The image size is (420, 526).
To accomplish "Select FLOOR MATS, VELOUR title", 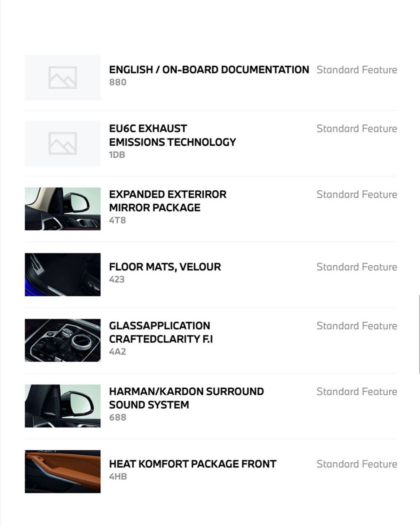I will (165, 267).
